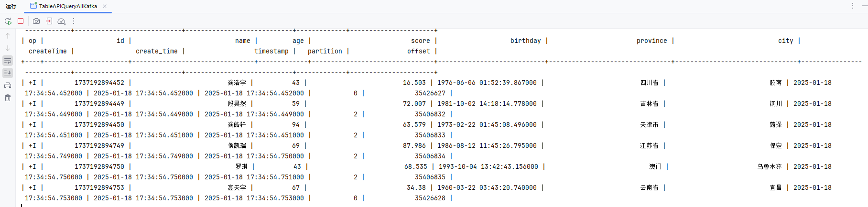Click the id value 1737192894452 in console
The height and width of the screenshot is (207, 868).
[x=99, y=83]
